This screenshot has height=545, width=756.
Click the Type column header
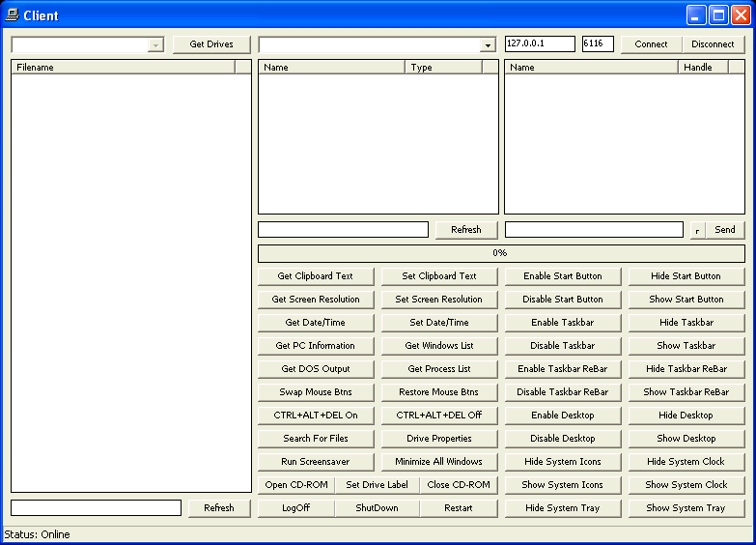(x=443, y=67)
